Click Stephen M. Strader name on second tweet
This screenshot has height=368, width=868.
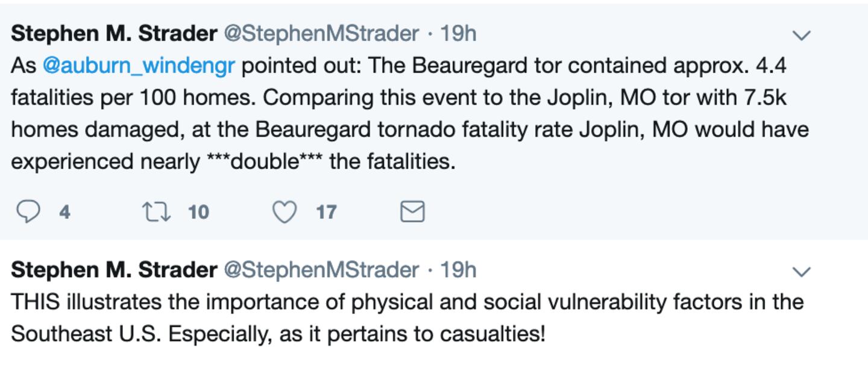click(x=114, y=270)
